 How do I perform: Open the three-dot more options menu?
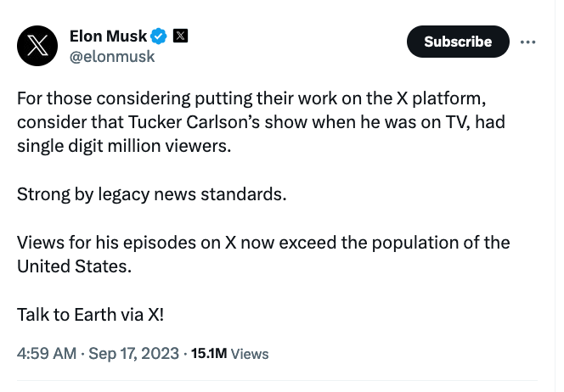[527, 42]
